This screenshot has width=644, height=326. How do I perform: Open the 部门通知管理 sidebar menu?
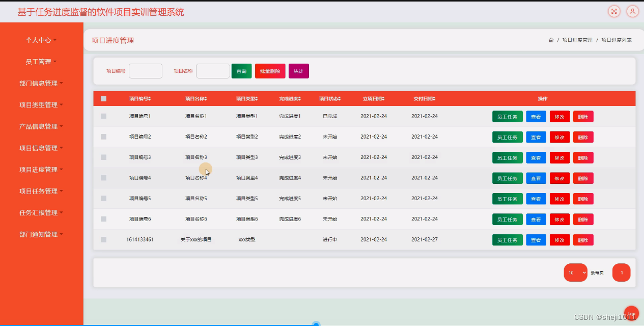click(41, 234)
